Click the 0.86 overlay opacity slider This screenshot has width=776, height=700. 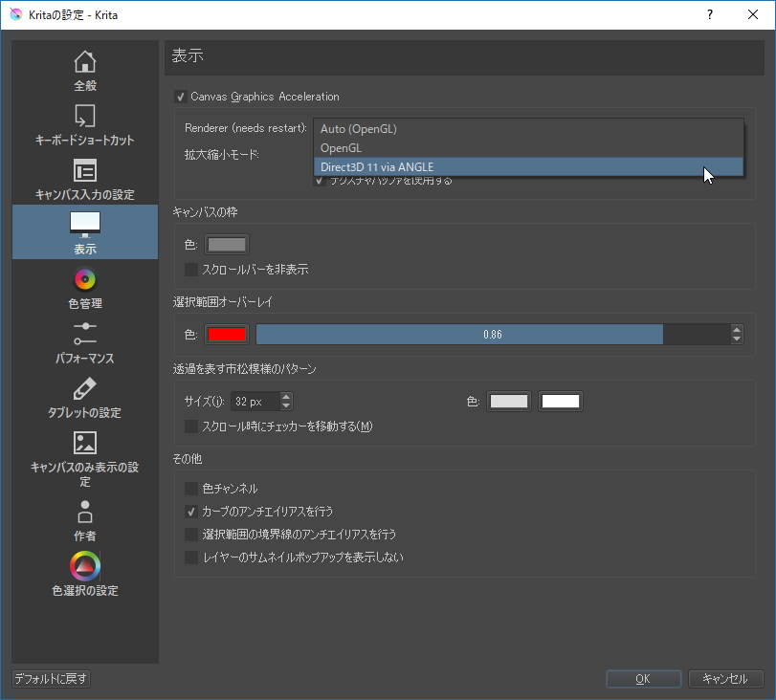(493, 335)
